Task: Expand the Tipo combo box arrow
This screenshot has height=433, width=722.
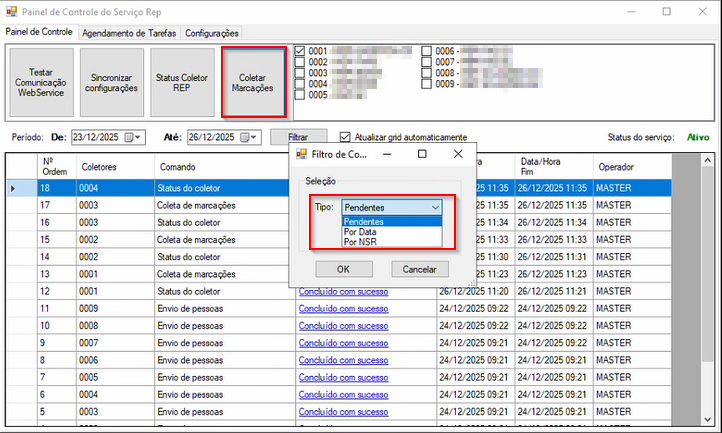Action: point(434,207)
